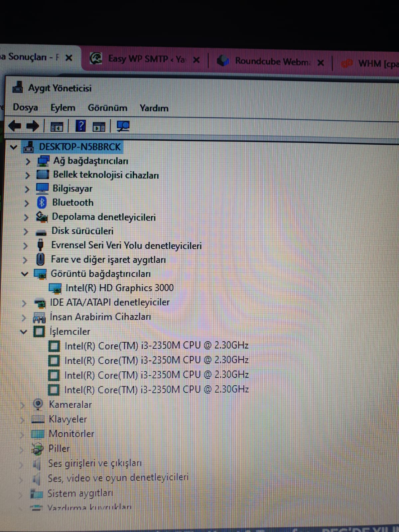Expand Fare ve diğer işaret aygıtları chevron

click(25, 260)
